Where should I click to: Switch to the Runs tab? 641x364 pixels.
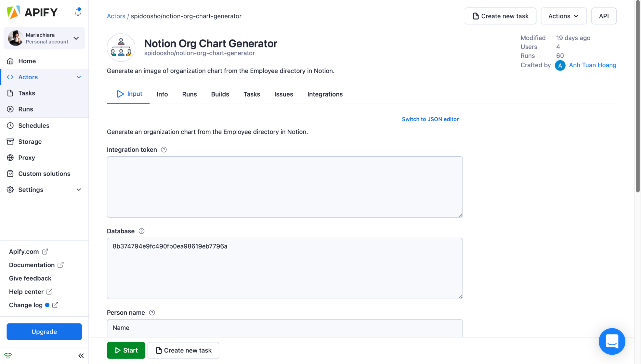(189, 94)
